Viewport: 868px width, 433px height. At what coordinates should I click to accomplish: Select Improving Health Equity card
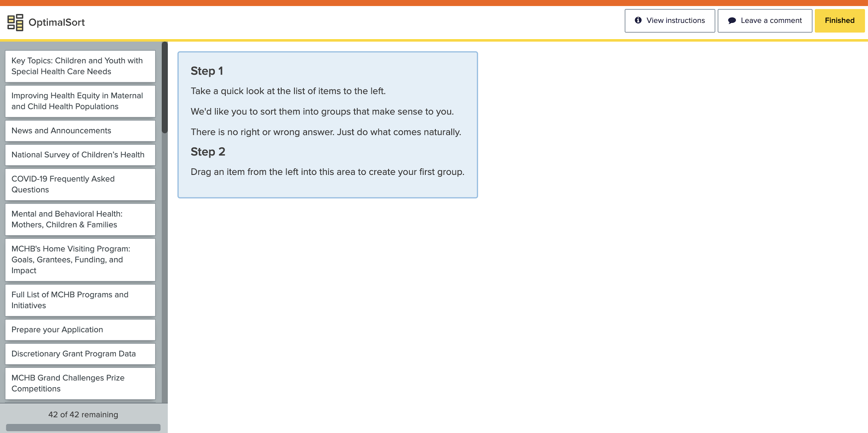pyautogui.click(x=80, y=101)
